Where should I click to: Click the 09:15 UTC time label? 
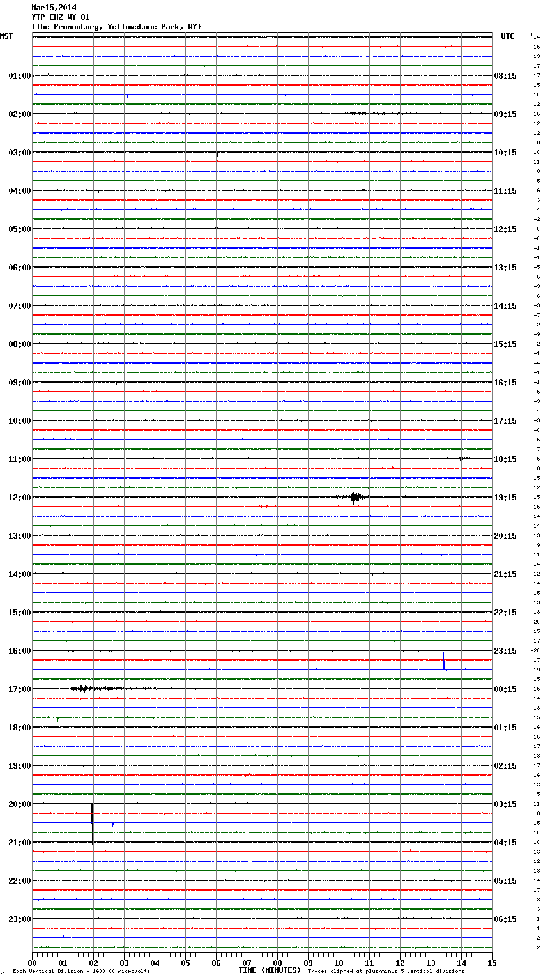505,114
